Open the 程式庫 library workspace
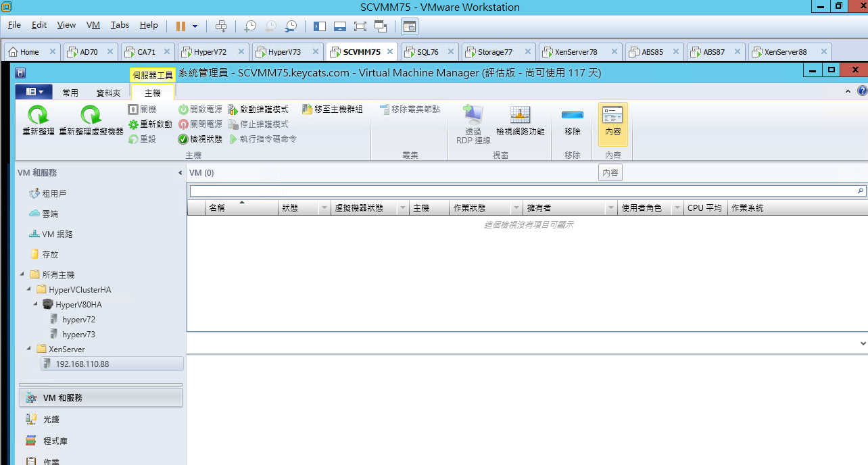Screen dimensions: 868x465 [x=101, y=441]
